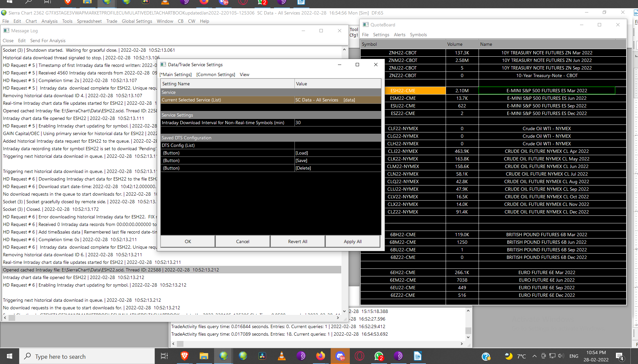Open File Explorer in taskbar
Screen dimensions: 638x364
(204, 356)
